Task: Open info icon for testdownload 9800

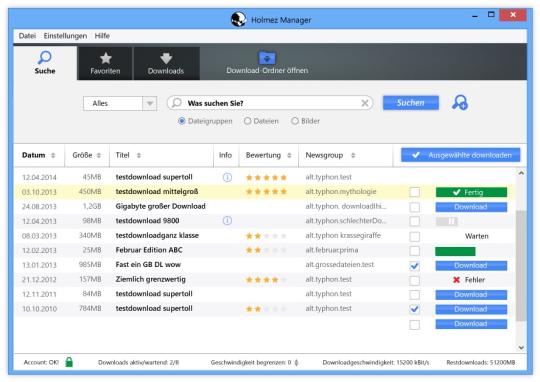Action: click(x=227, y=220)
